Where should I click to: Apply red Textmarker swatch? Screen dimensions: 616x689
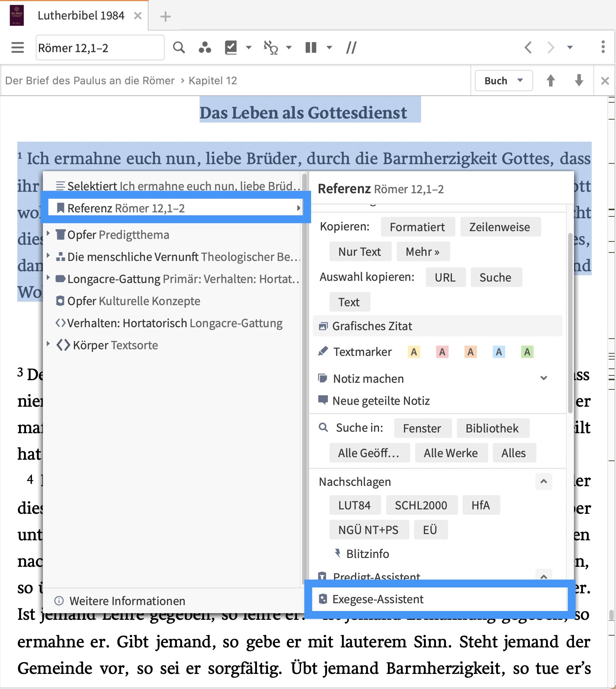[442, 352]
